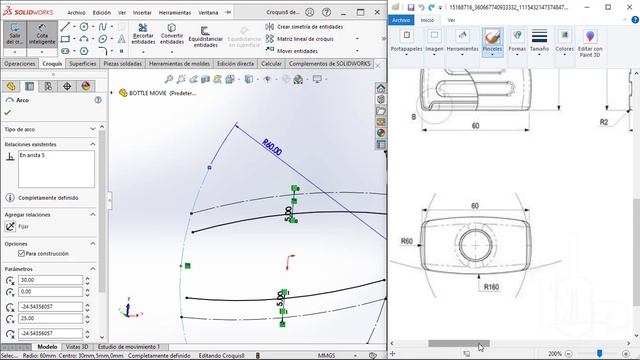640x360 pixels.
Task: Click Editar con Paint 3D icon
Action: (590, 43)
